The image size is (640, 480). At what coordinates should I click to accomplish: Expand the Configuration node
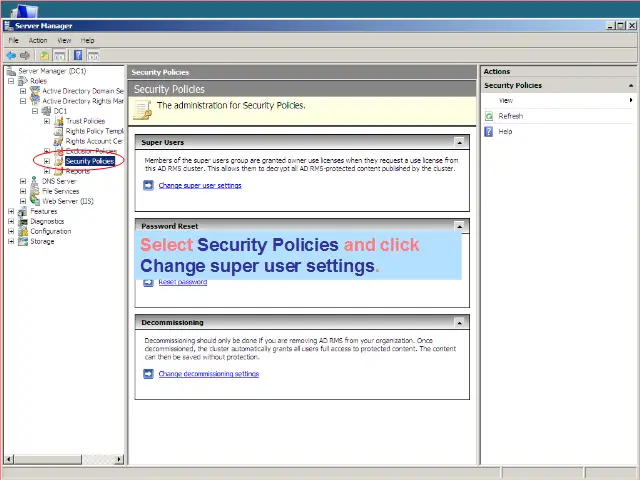pos(11,231)
